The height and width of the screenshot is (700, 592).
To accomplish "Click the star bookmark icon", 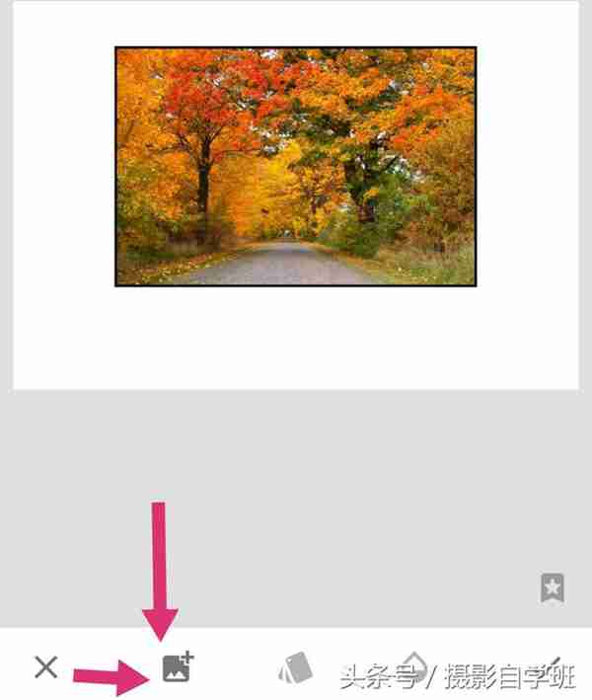I will (x=553, y=587).
